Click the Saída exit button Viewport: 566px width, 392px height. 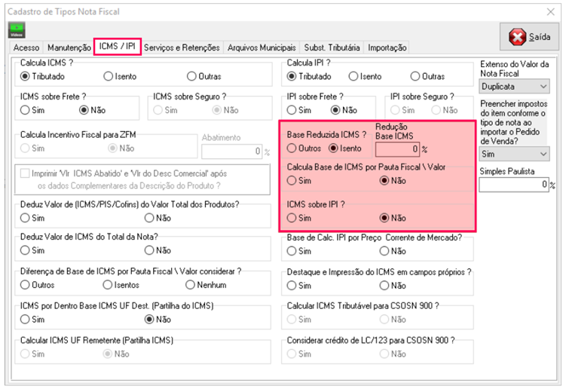click(x=528, y=37)
